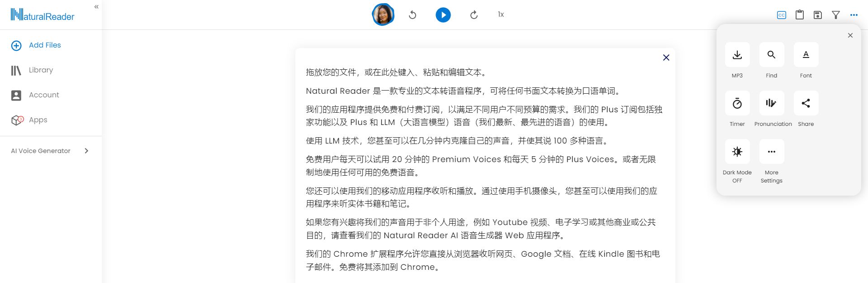The image size is (868, 283).
Task: Close the tools popup panel
Action: [850, 35]
